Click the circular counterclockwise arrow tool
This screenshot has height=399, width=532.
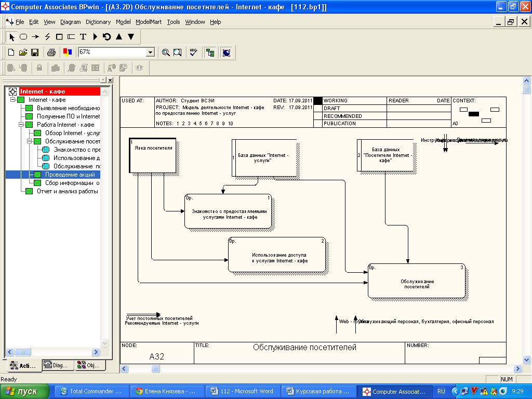107,37
